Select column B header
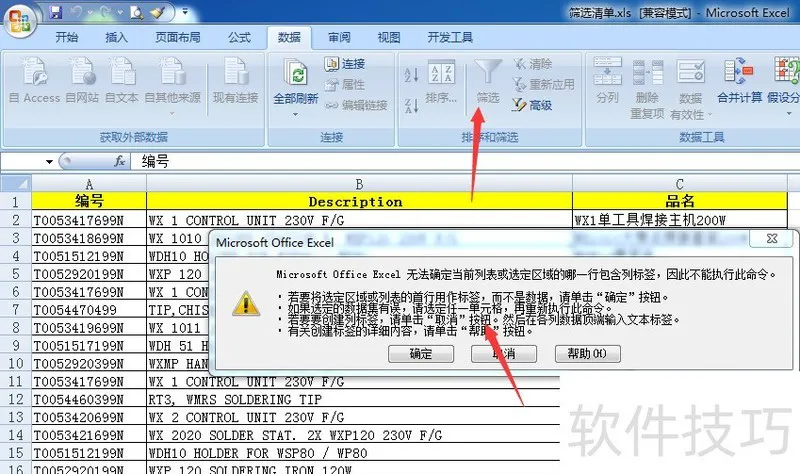The image size is (800, 474). [x=359, y=184]
